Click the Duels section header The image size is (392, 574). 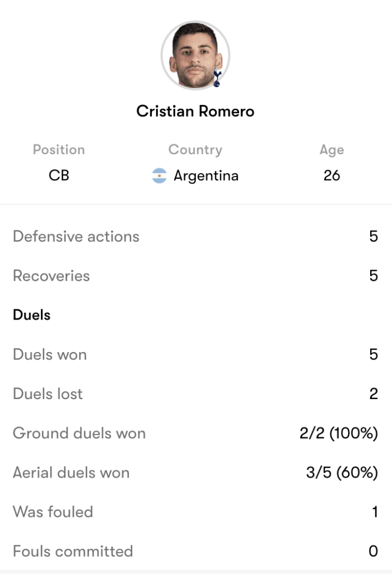click(32, 315)
